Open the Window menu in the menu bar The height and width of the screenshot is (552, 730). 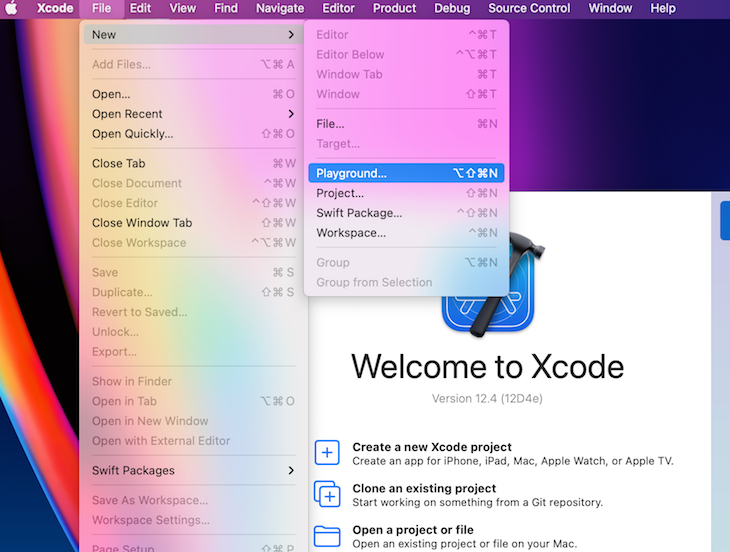pos(610,8)
